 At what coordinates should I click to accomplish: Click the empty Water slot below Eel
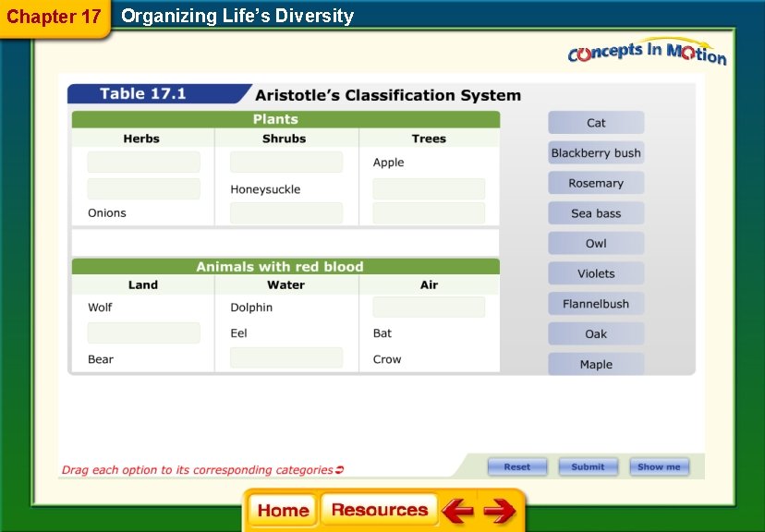pyautogui.click(x=285, y=357)
